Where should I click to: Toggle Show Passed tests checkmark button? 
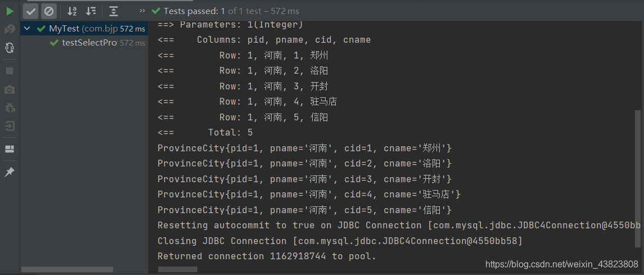pos(31,11)
